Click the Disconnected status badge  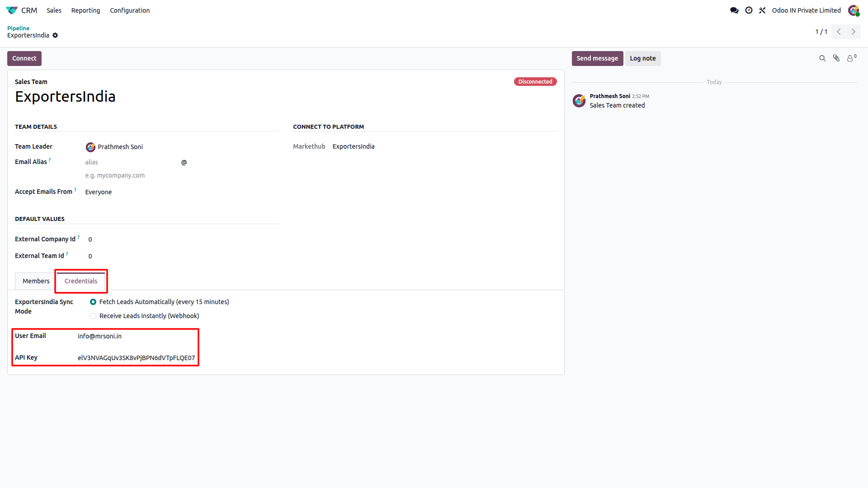pyautogui.click(x=535, y=82)
